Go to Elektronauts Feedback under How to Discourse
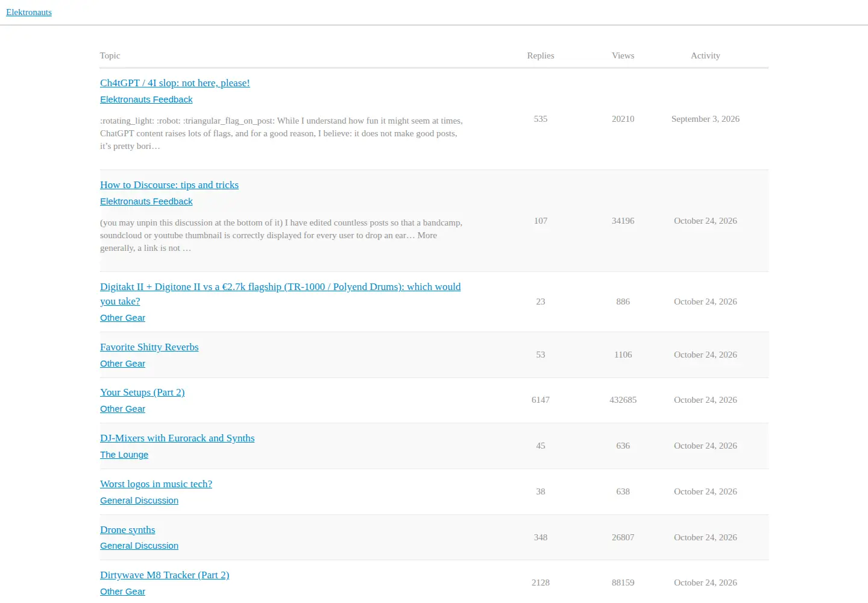Image resolution: width=868 pixels, height=603 pixels. coord(146,201)
